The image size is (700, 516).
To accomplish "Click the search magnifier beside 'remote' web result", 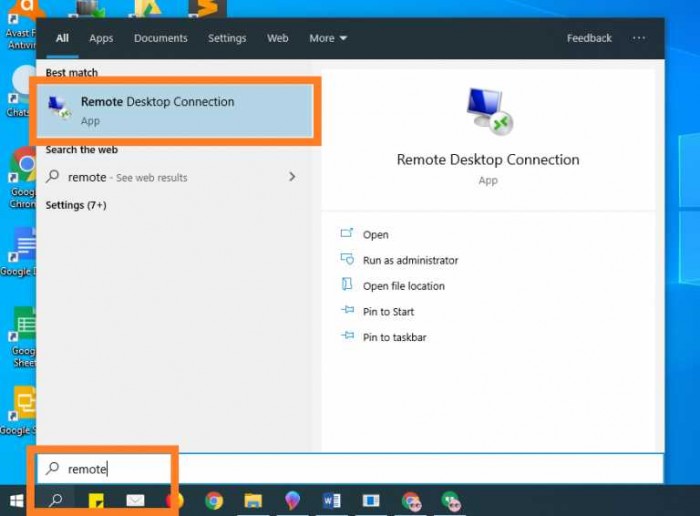I will pyautogui.click(x=52, y=176).
